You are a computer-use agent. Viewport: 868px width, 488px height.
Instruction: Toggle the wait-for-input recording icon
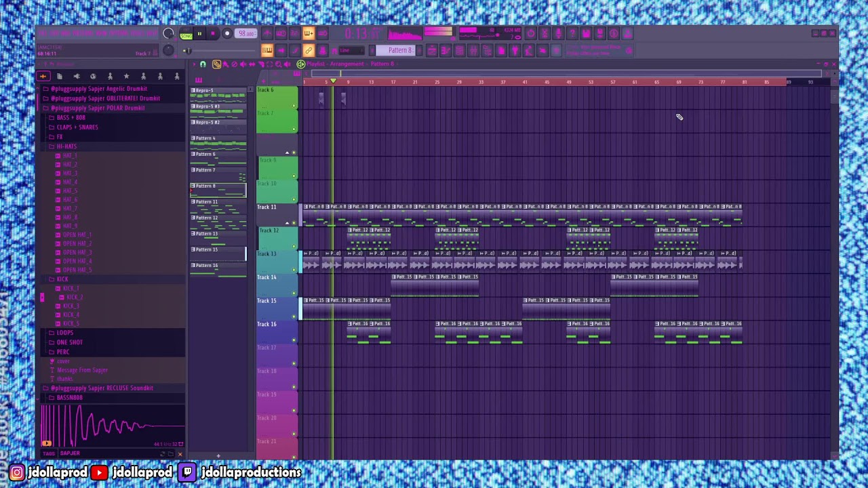(281, 33)
